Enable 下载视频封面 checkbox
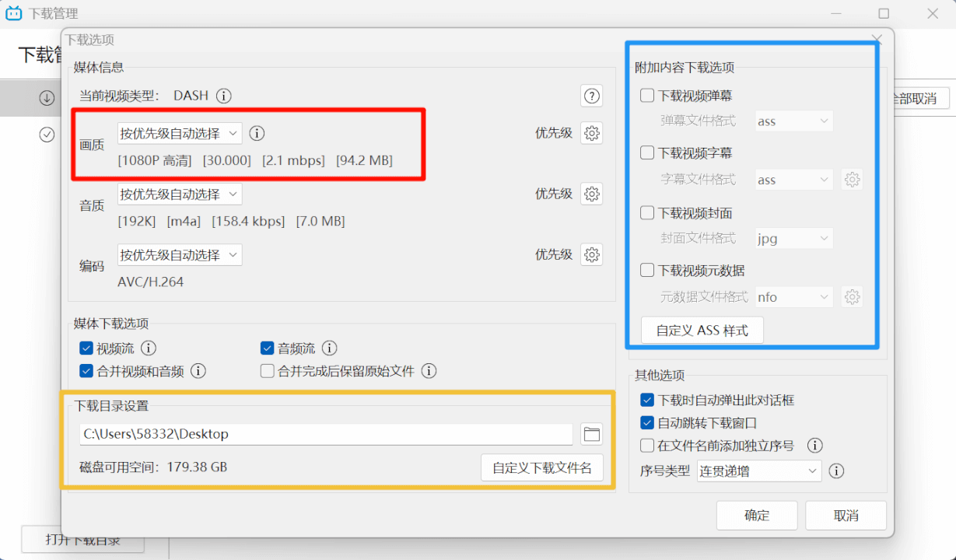 point(647,212)
